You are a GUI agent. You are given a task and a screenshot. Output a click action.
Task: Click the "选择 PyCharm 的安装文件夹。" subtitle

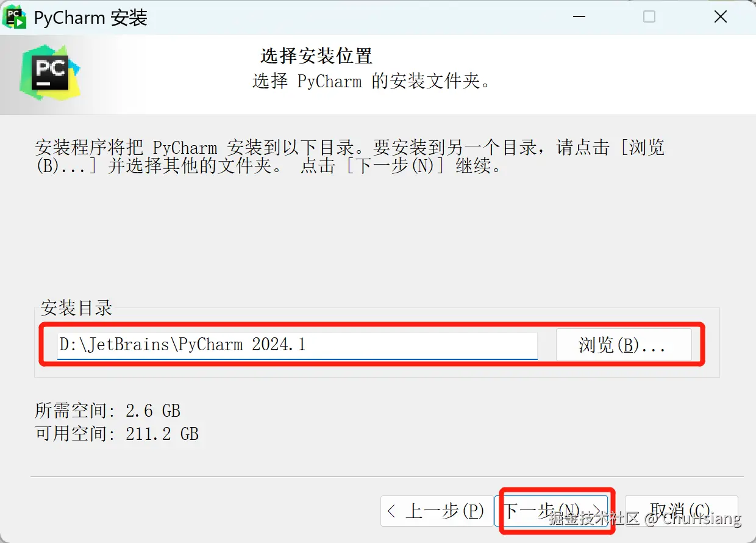372,81
